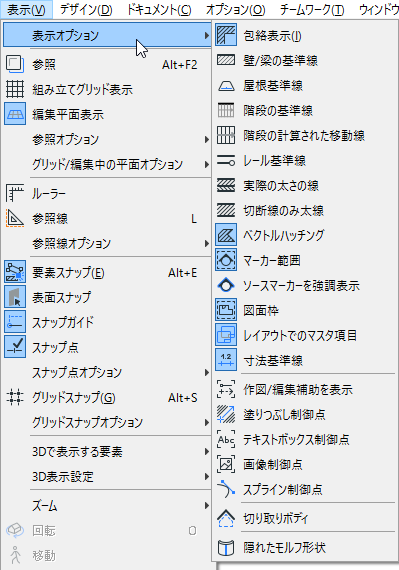The width and height of the screenshot is (399, 570).
Task: Click the 回転 orbit icon
Action: pyautogui.click(x=15, y=530)
